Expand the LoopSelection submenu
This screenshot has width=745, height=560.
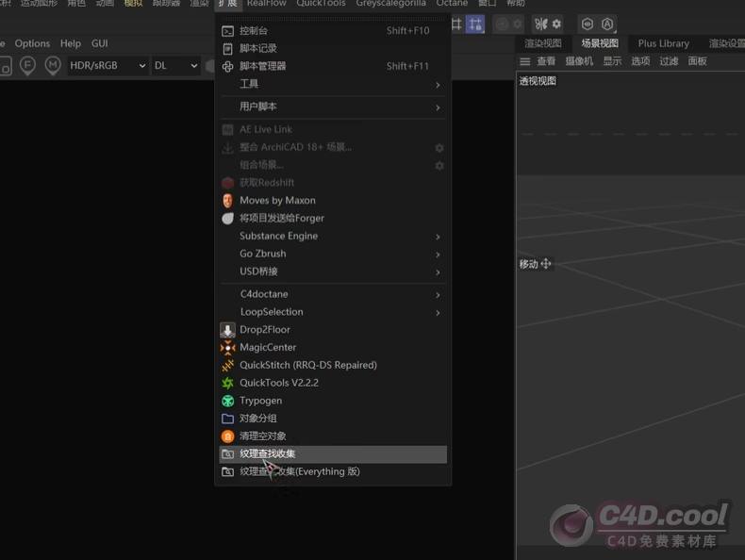click(333, 312)
